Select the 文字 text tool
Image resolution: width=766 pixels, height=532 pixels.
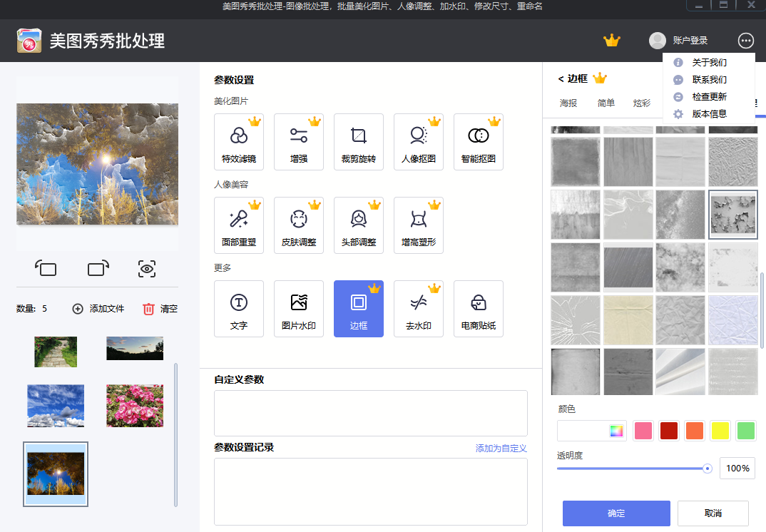click(239, 308)
